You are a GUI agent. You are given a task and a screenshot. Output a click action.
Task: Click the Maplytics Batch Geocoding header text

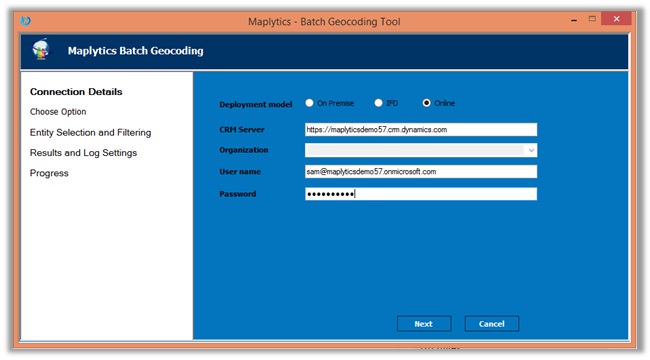pos(136,51)
